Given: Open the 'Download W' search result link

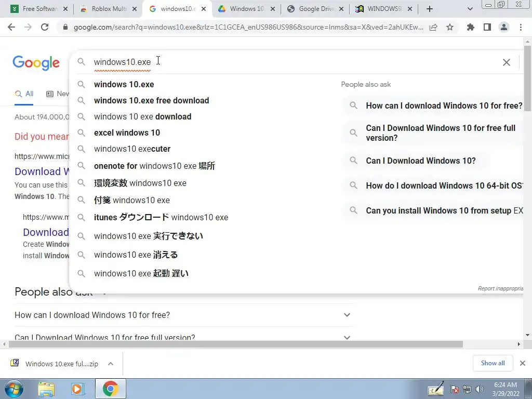Looking at the screenshot, I should (x=42, y=171).
